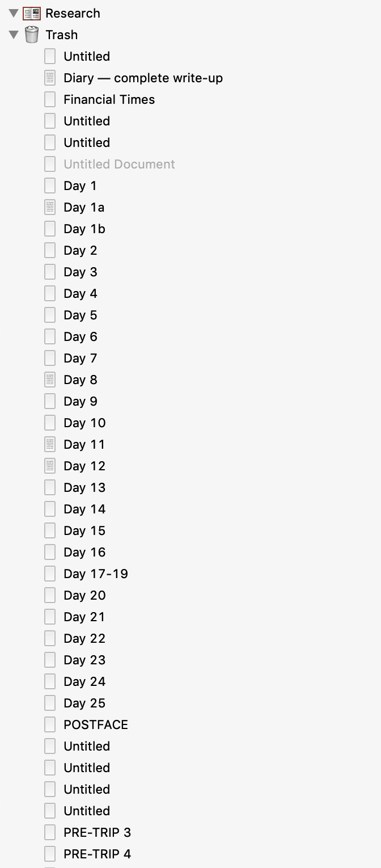Click the Day 8 text document icon
The width and height of the screenshot is (381, 868).
pos(50,380)
